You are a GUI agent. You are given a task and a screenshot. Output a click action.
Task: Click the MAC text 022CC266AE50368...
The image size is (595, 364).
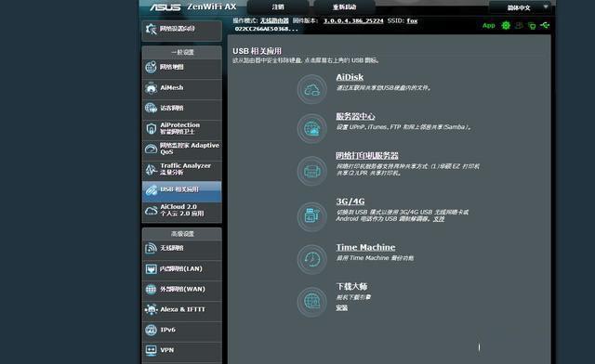tap(267, 29)
